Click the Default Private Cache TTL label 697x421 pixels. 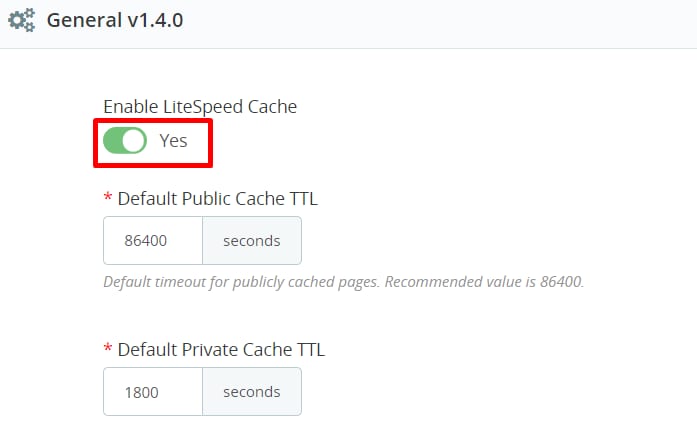221,350
